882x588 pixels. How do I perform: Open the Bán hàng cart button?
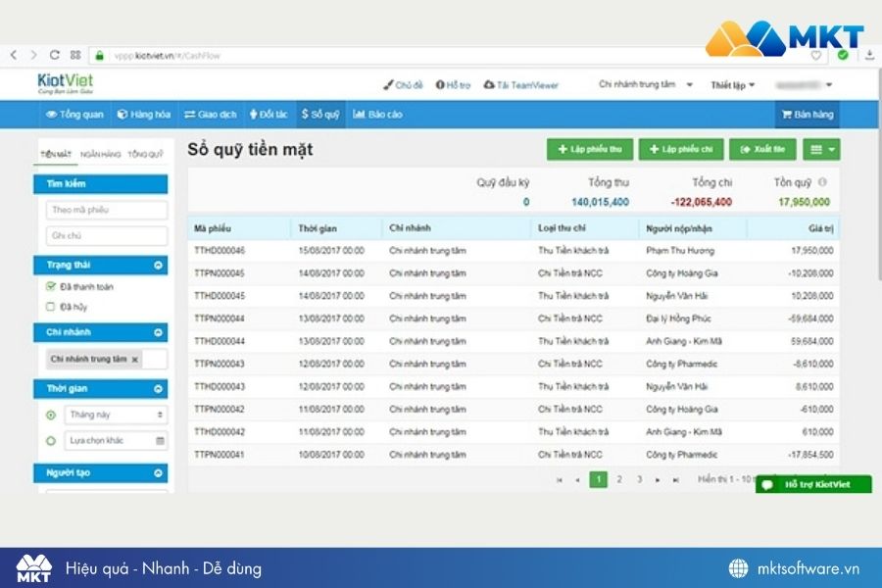click(807, 115)
